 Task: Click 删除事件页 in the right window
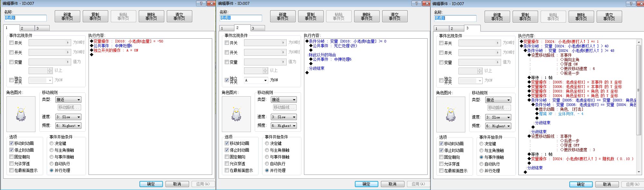pos(581,17)
